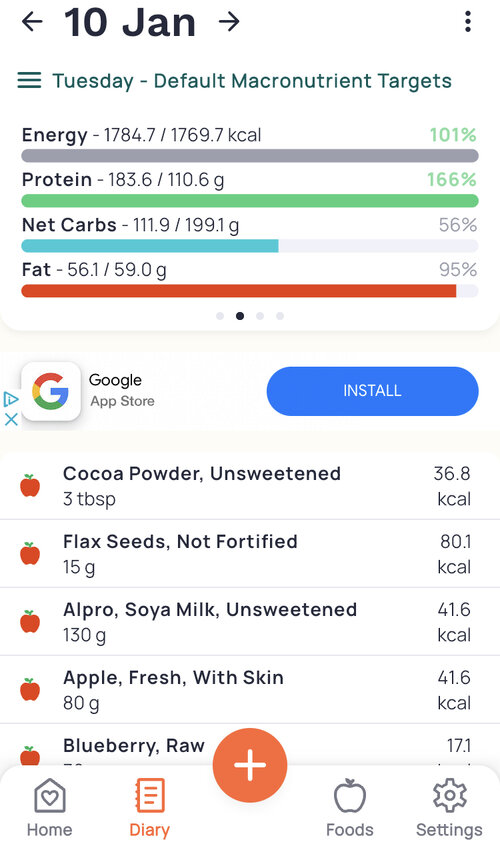
Task: Open the Alpro, Soya Milk, Unsweetened entry
Action: [x=250, y=622]
